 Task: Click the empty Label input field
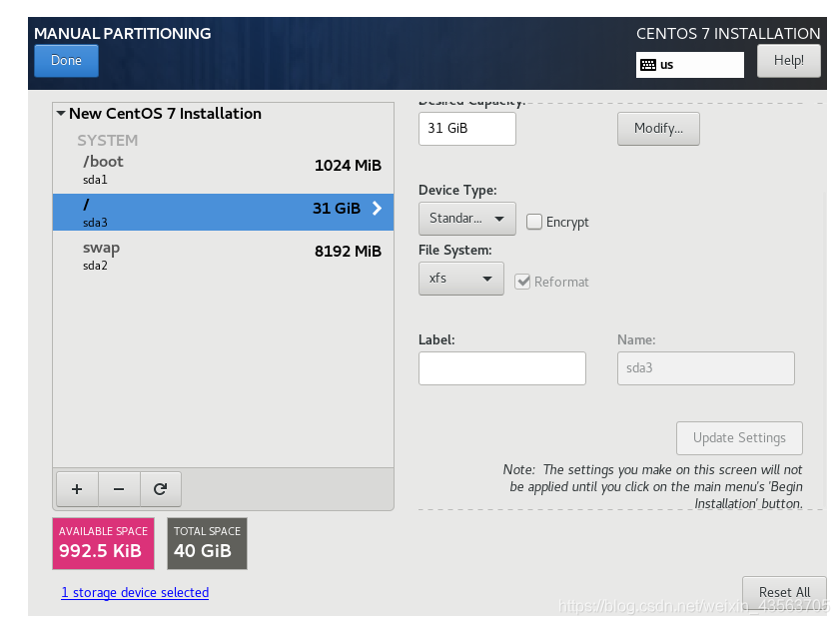coord(502,368)
